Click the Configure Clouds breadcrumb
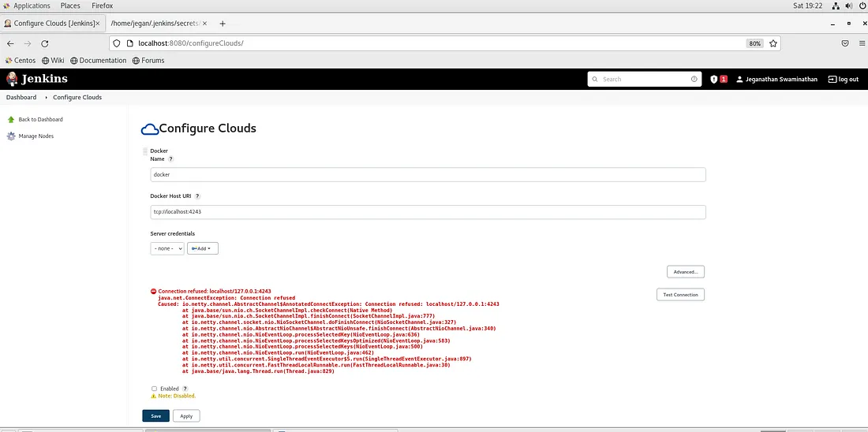 pyautogui.click(x=77, y=97)
